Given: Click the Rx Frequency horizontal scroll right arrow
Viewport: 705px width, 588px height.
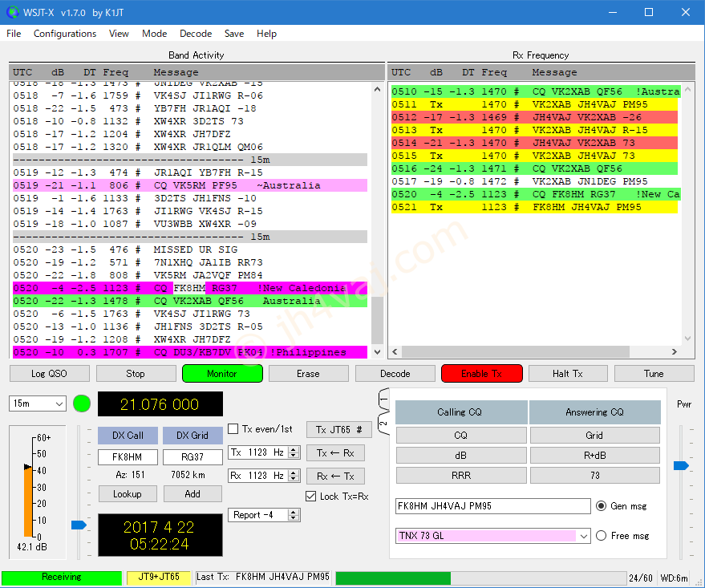Looking at the screenshot, I should point(674,351).
